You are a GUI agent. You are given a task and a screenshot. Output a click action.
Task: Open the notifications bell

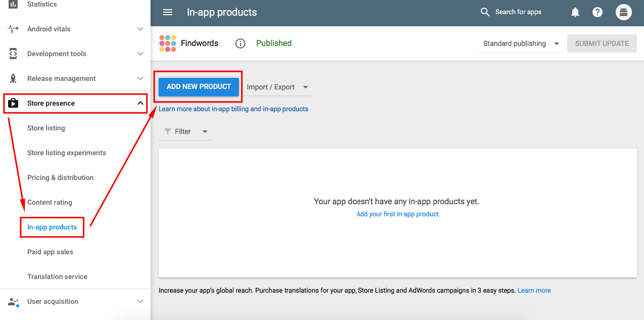click(x=575, y=12)
